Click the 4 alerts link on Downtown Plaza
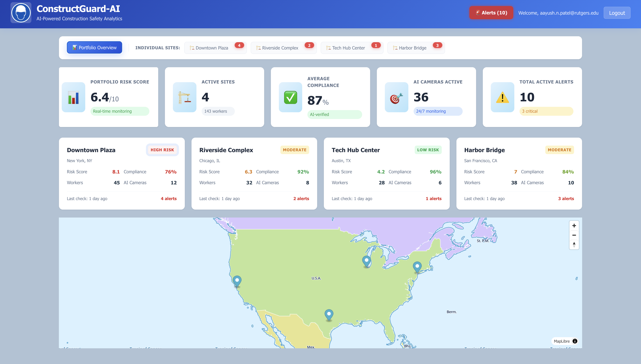The image size is (641, 364). click(169, 199)
